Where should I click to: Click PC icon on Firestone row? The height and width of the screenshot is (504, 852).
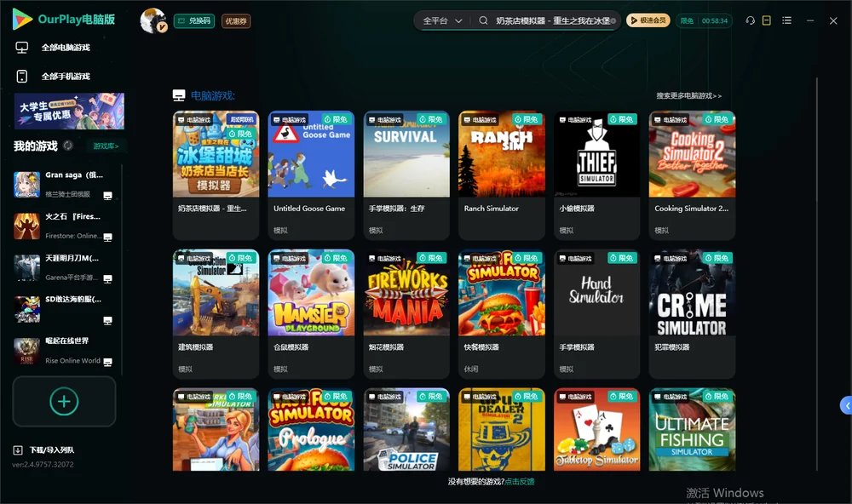point(107,238)
